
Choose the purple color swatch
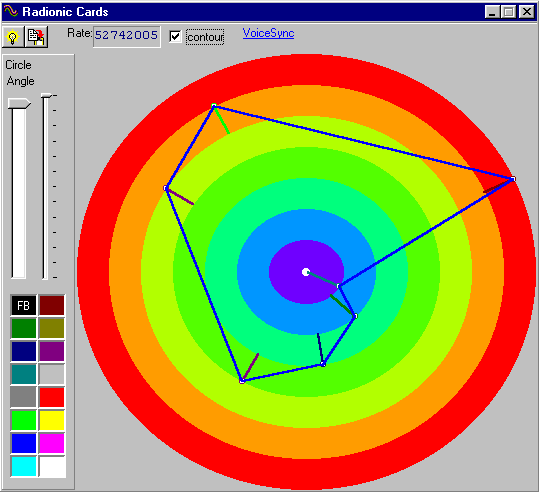(52, 351)
